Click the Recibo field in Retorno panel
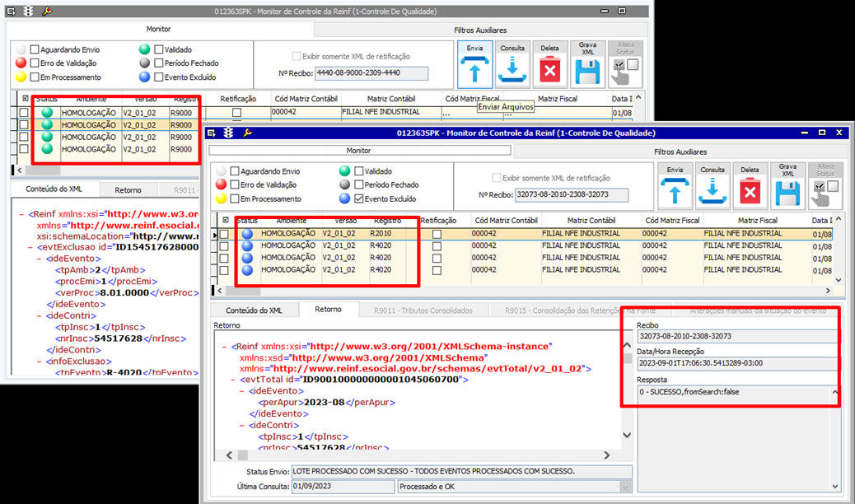855x504 pixels. tap(737, 337)
